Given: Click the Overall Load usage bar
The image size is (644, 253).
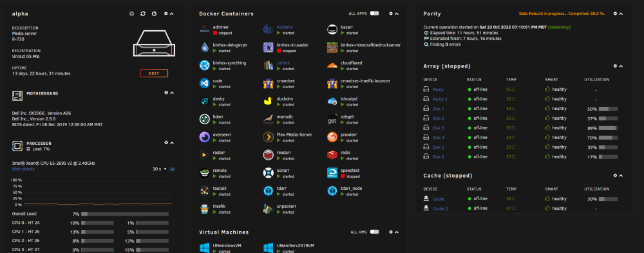Looking at the screenshot, I should click(x=125, y=214).
